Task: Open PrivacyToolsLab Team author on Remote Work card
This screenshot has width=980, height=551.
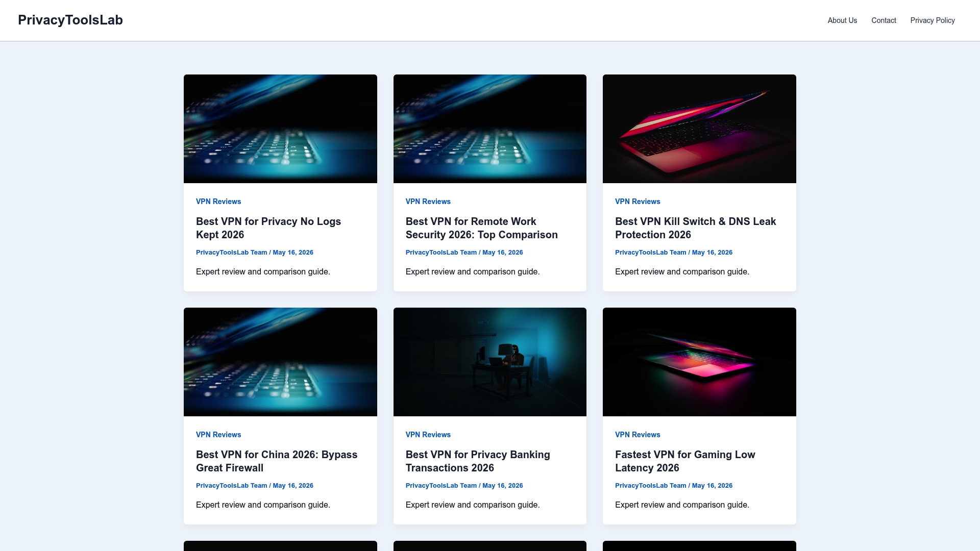Action: [441, 253]
